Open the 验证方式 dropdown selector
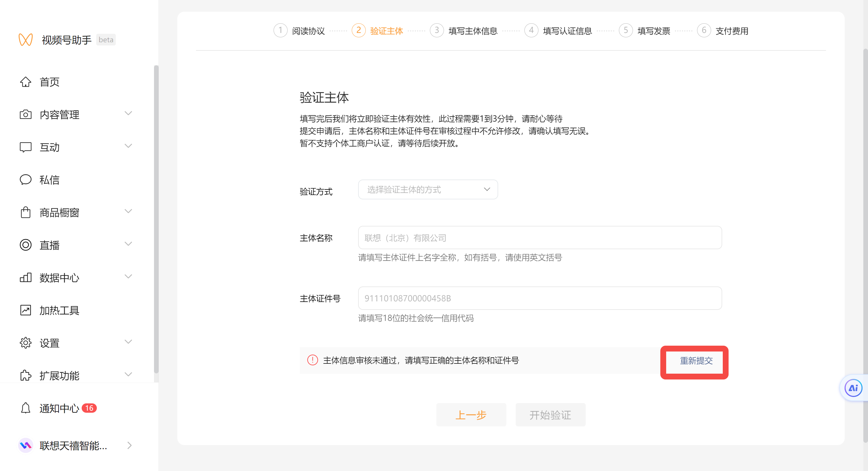This screenshot has width=868, height=471. tap(428, 189)
